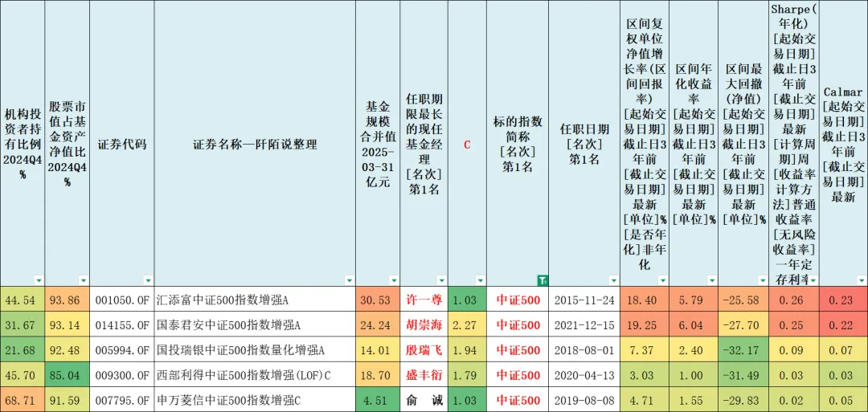Select fund code 001050.OF
The image size is (868, 412).
(x=122, y=300)
